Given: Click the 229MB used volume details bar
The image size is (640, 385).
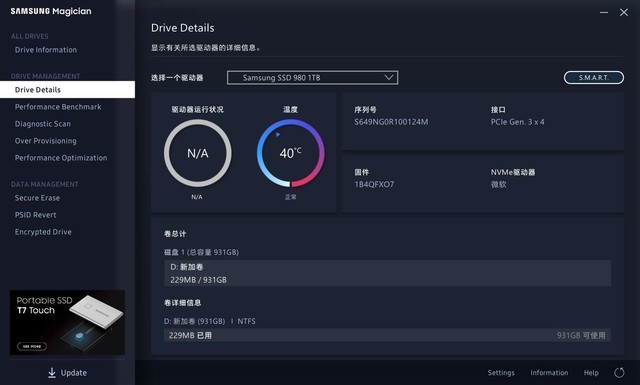Looking at the screenshot, I should (x=387, y=335).
